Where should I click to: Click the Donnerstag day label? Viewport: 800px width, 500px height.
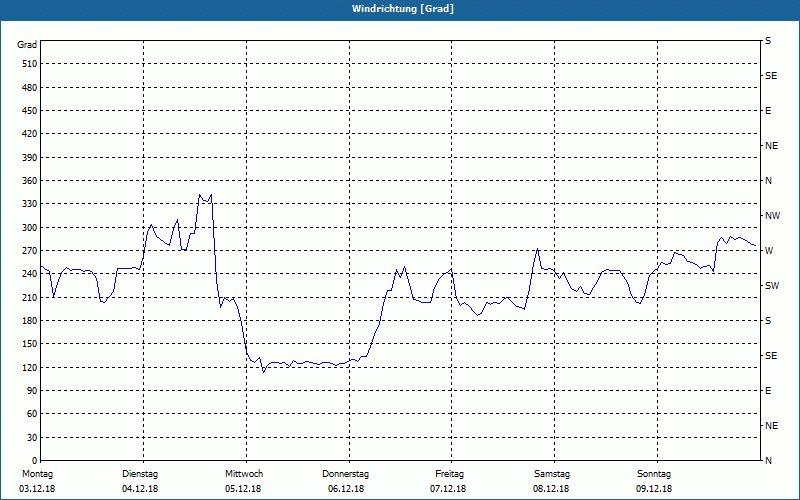click(x=345, y=474)
